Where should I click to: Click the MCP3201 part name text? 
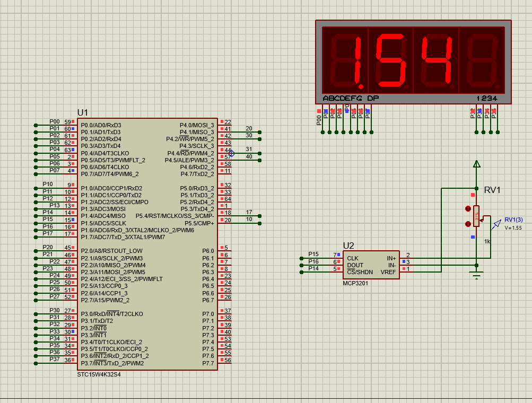click(x=355, y=283)
